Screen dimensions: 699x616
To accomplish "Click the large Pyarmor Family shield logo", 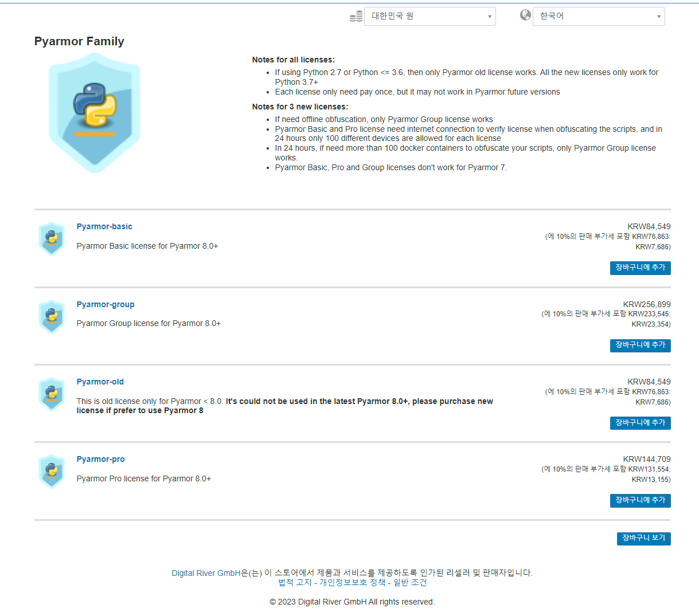I will click(95, 113).
